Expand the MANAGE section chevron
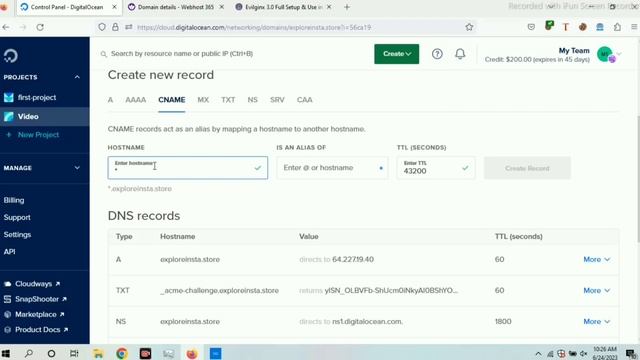This screenshot has height=360, width=640. (77, 168)
